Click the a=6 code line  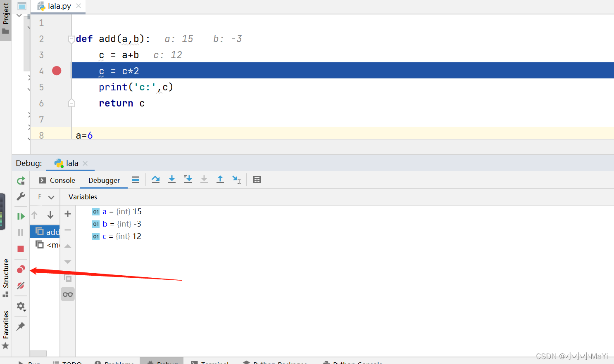[84, 135]
